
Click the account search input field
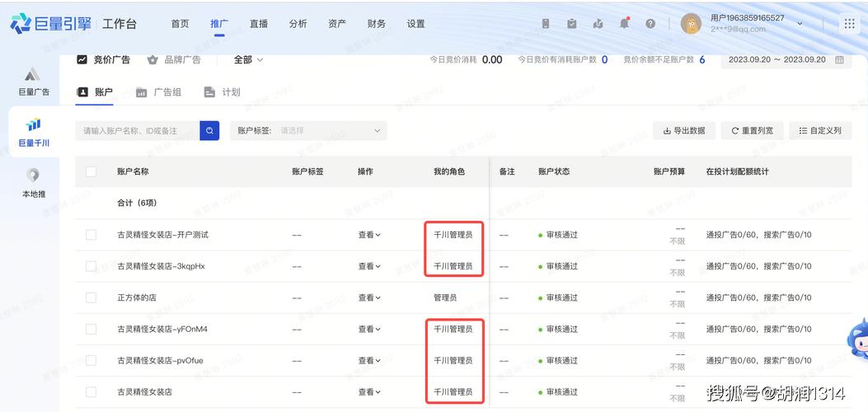click(138, 130)
